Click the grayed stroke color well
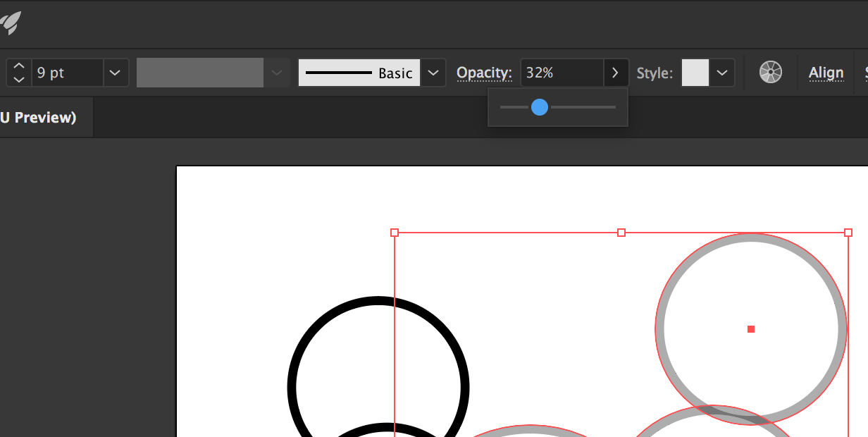The image size is (868, 437). coord(199,72)
